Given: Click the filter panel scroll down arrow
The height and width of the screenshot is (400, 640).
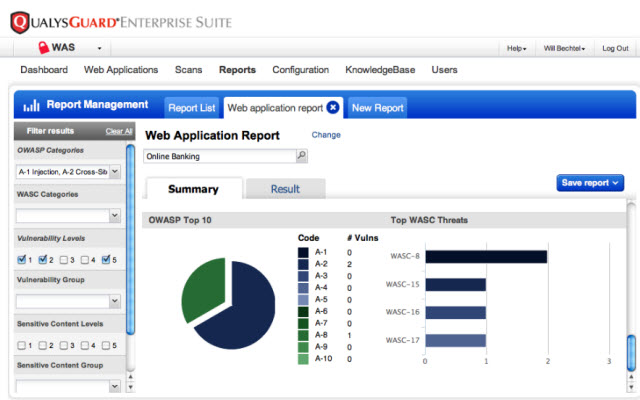Looking at the screenshot, I should tap(131, 387).
